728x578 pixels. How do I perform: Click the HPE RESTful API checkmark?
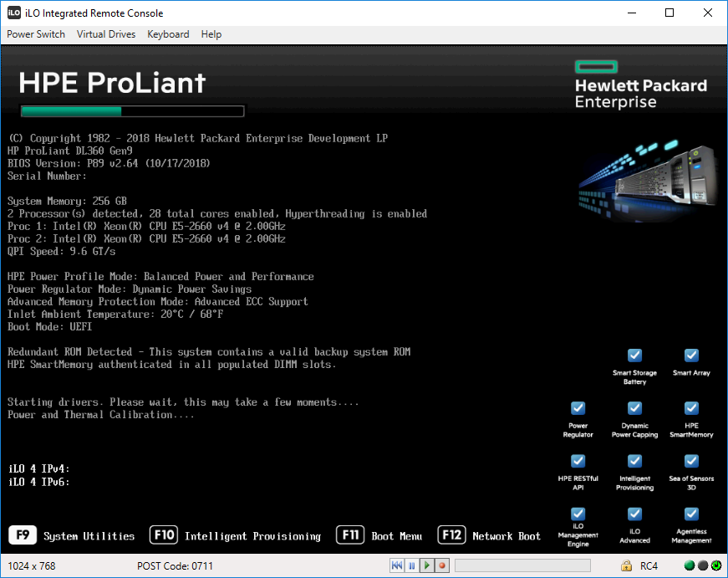[578, 461]
